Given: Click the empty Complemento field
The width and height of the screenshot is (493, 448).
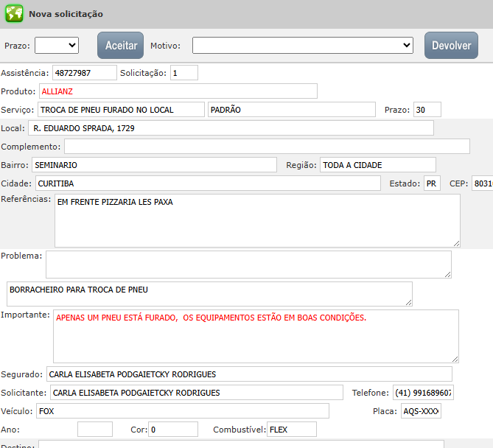Looking at the screenshot, I should 267,147.
